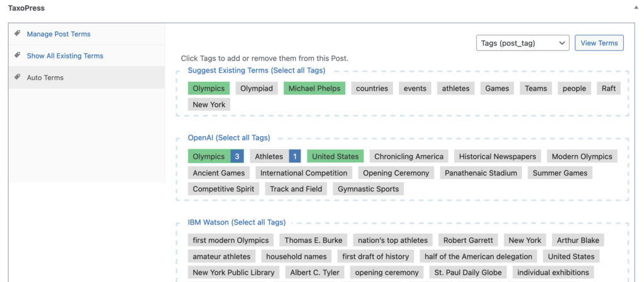Select the individual exhibitions tag

(x=553, y=273)
